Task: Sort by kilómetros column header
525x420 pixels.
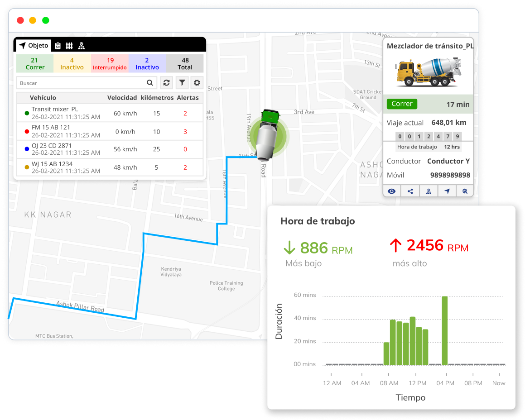Action: tap(157, 98)
